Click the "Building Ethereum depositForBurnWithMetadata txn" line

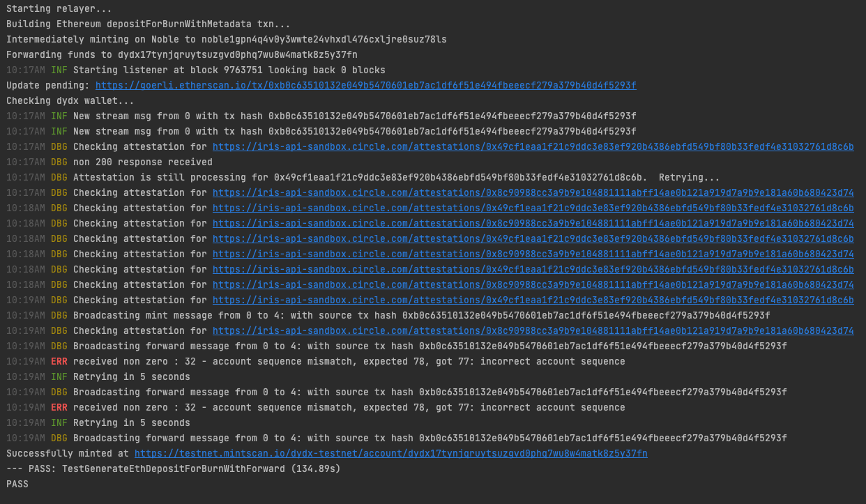tap(137, 24)
